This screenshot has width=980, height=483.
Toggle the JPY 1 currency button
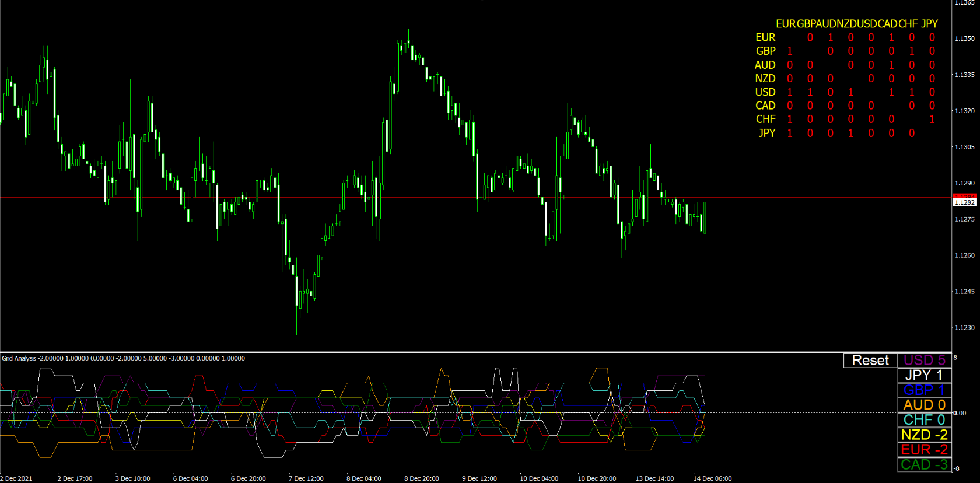924,375
